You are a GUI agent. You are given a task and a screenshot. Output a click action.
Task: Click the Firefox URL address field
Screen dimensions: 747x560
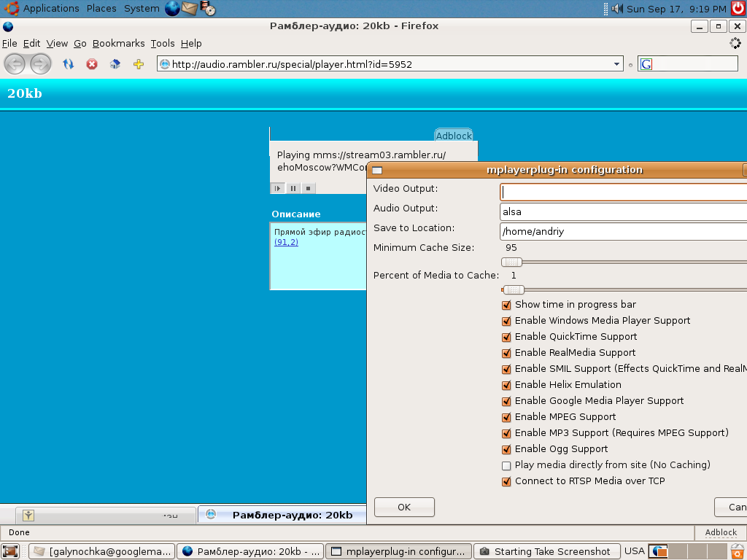pyautogui.click(x=391, y=64)
